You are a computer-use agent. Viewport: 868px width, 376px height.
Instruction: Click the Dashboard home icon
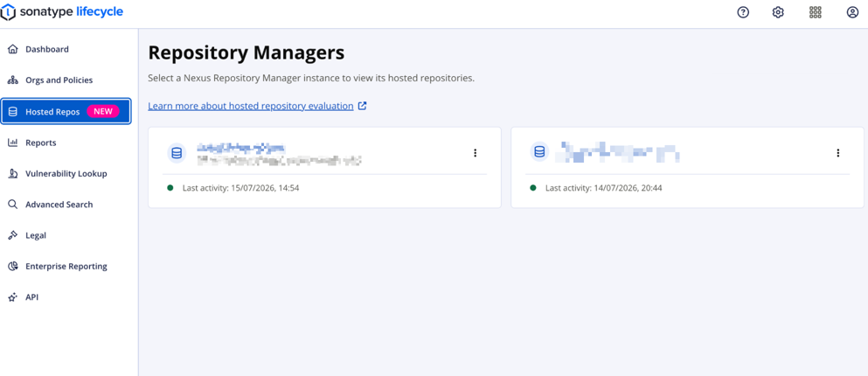point(13,49)
